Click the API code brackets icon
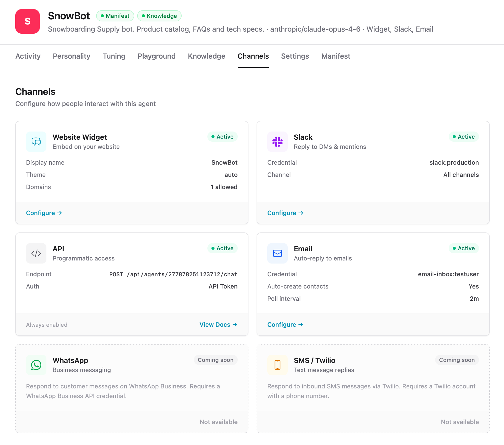Viewport: 504px width, 445px height. (x=36, y=253)
